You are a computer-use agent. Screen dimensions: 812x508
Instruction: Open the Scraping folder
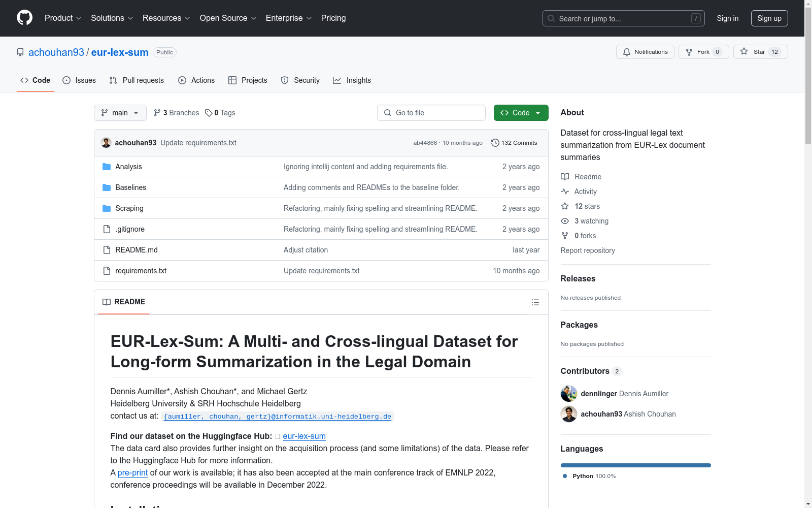(x=129, y=208)
